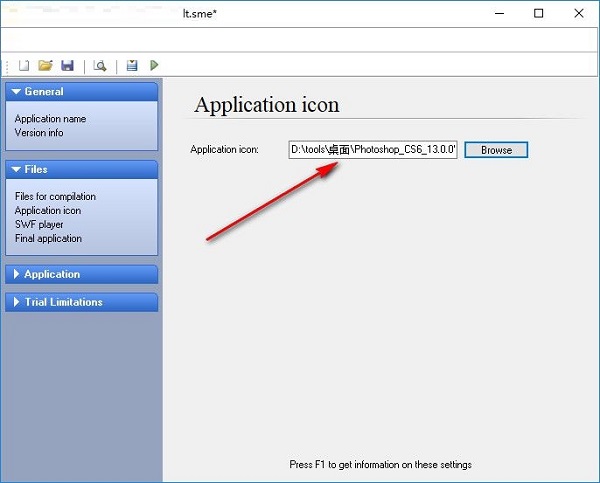Click the 'Press F1 to get information' hint text

click(380, 465)
